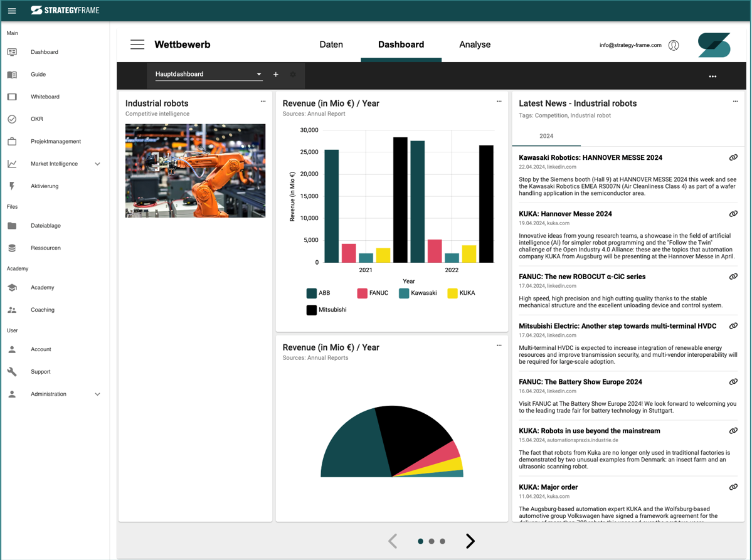Open the top-left hamburger menu

12,11
